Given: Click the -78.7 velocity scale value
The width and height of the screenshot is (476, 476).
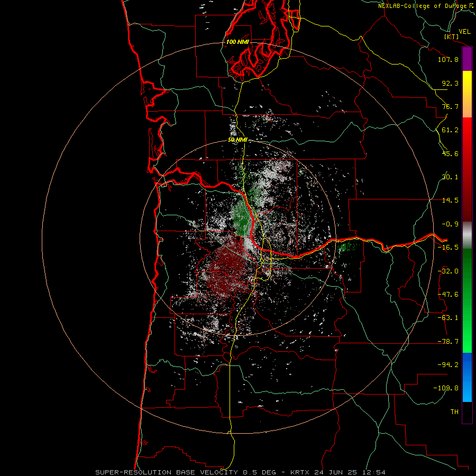Looking at the screenshot, I should click(448, 342).
